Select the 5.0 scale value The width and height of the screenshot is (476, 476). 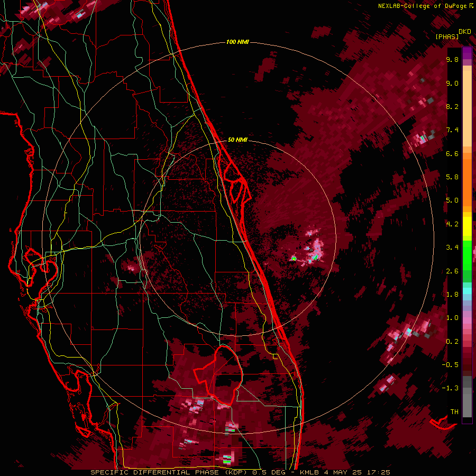[x=452, y=200]
